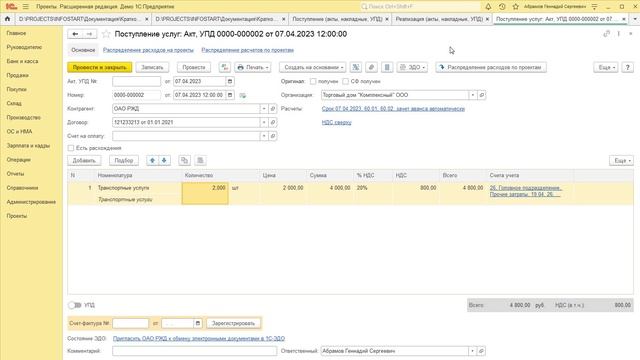The width and height of the screenshot is (640, 360).
Task: Expand Ответственный dropdown arrow
Action: point(472,351)
